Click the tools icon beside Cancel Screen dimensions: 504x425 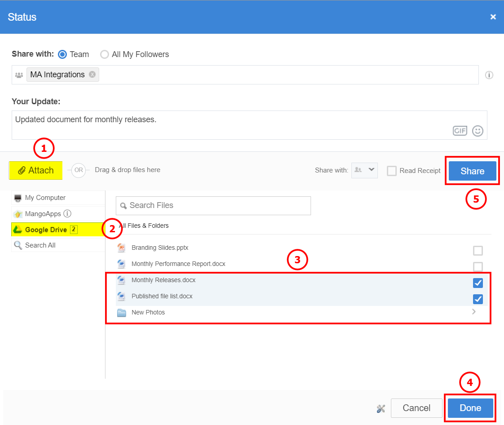[381, 408]
